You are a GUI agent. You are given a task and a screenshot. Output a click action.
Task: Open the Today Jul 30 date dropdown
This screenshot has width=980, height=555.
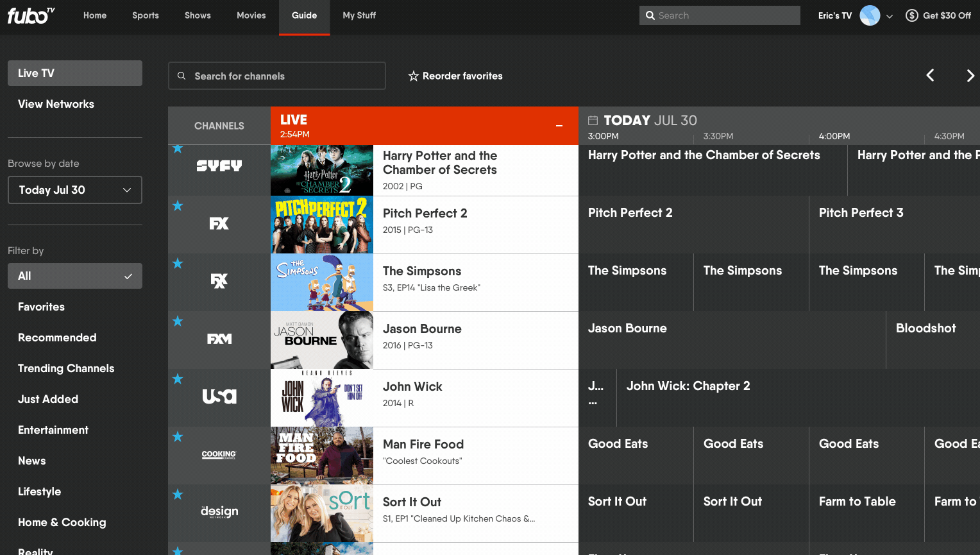(x=75, y=190)
